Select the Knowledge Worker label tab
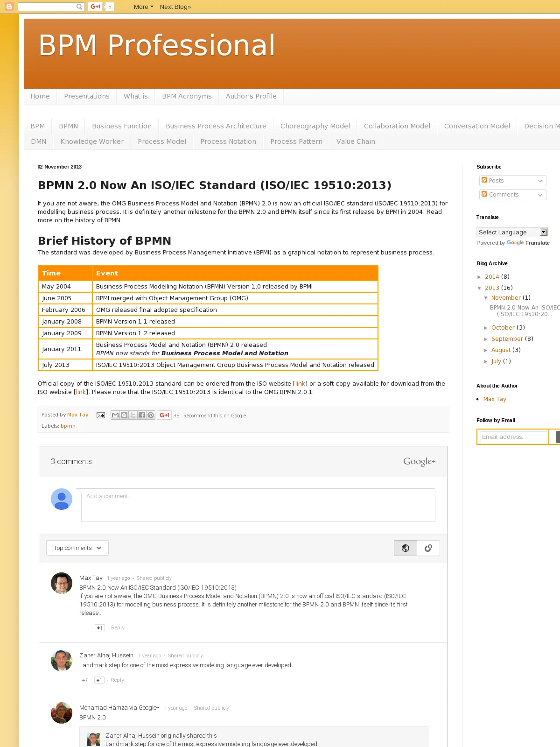Image resolution: width=560 pixels, height=747 pixels. click(92, 141)
